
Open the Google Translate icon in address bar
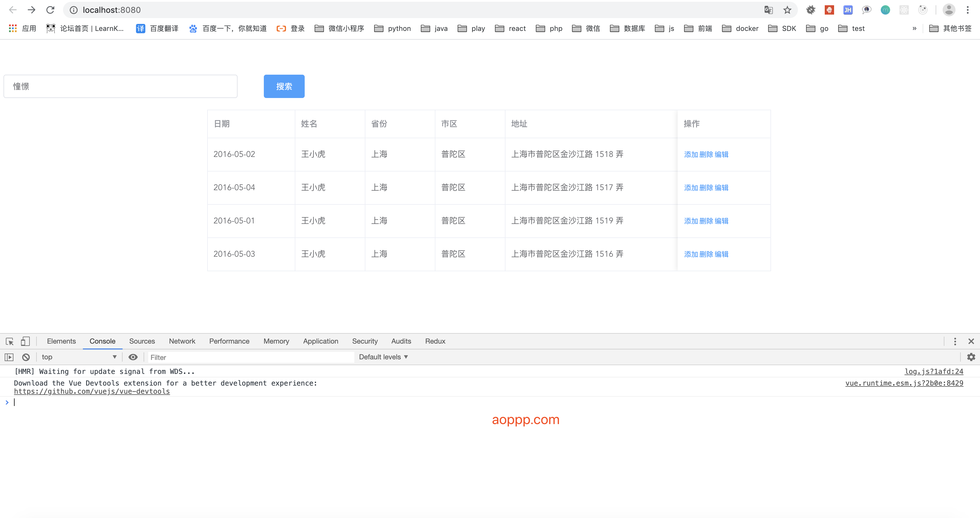pyautogui.click(x=768, y=10)
